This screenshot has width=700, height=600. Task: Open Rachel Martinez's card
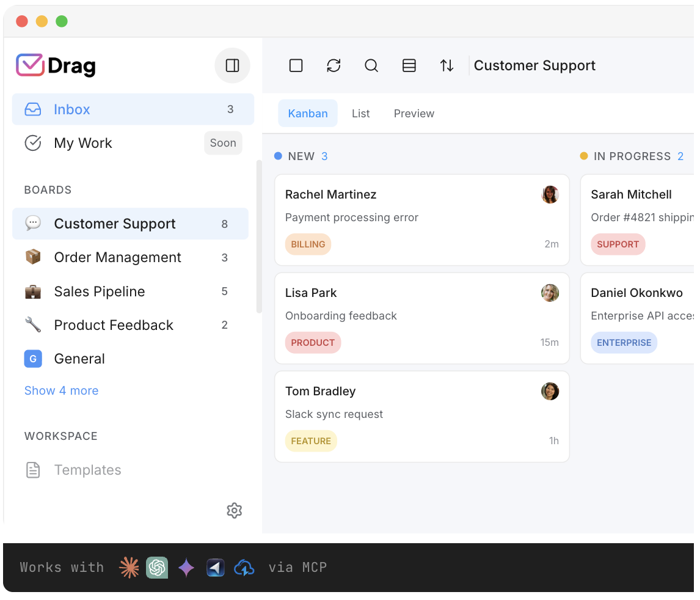point(422,220)
